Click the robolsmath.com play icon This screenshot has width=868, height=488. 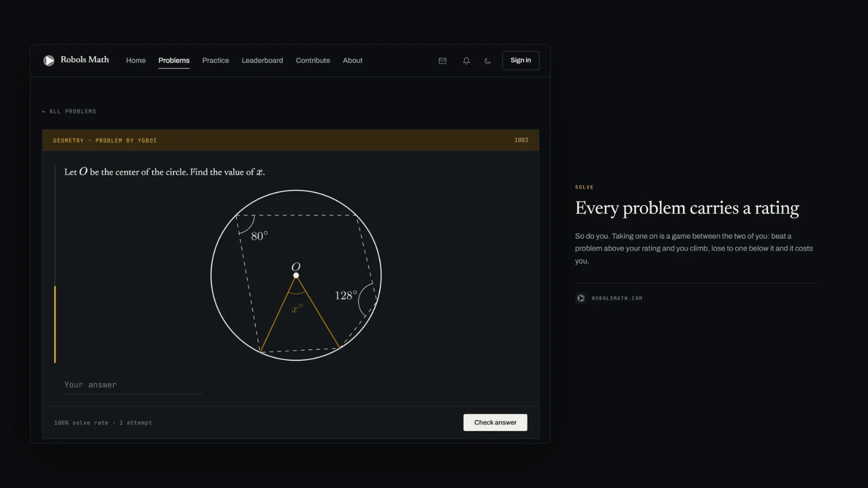coord(581,298)
